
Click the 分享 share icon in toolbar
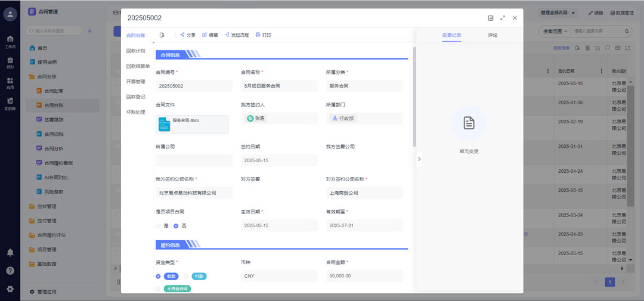click(187, 35)
